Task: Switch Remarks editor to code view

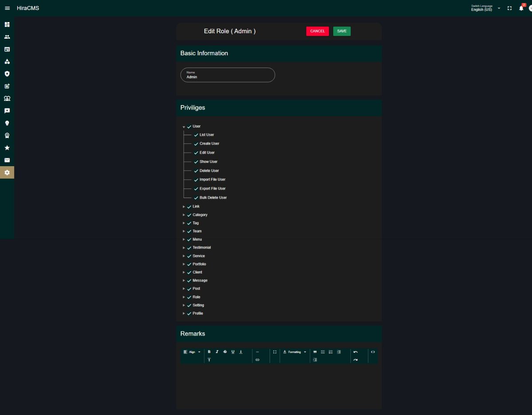Action: pos(373,352)
